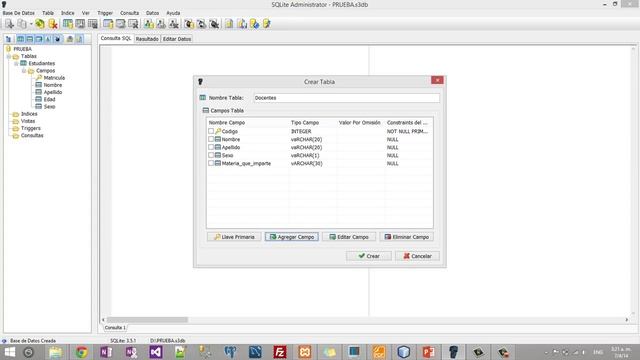Select the Triggers folder in tree
640x360 pixels.
31,128
